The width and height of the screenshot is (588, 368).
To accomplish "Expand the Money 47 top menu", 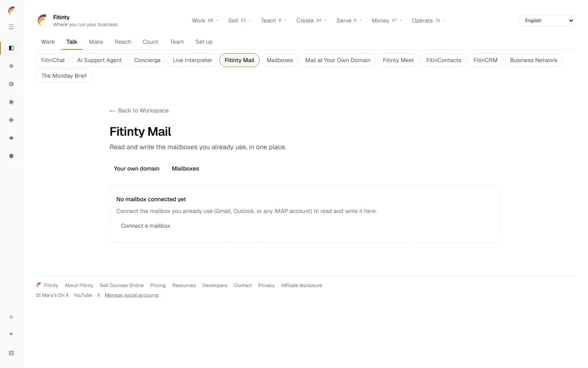I will (x=387, y=20).
